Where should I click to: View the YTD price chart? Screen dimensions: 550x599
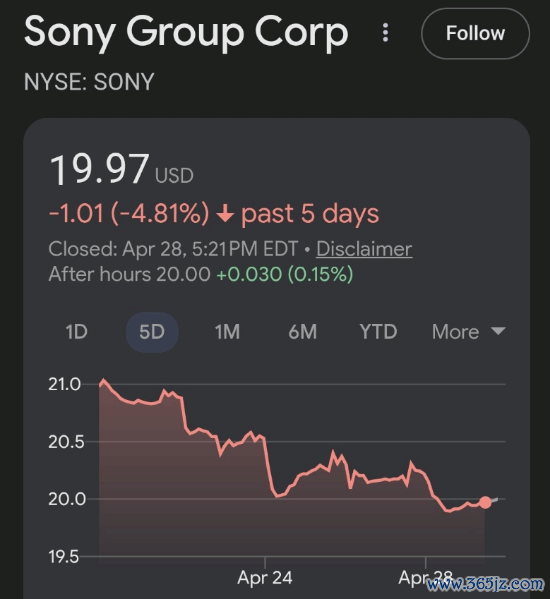click(378, 332)
